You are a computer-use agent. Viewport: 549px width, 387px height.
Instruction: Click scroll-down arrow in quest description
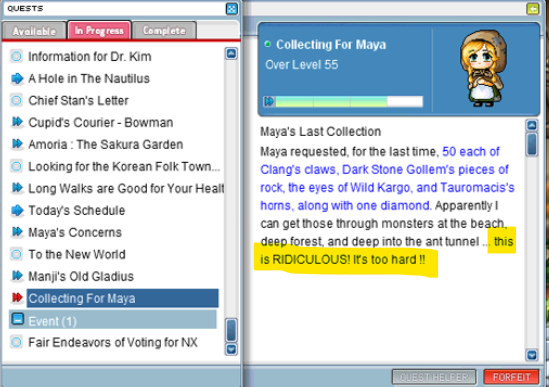(x=532, y=355)
